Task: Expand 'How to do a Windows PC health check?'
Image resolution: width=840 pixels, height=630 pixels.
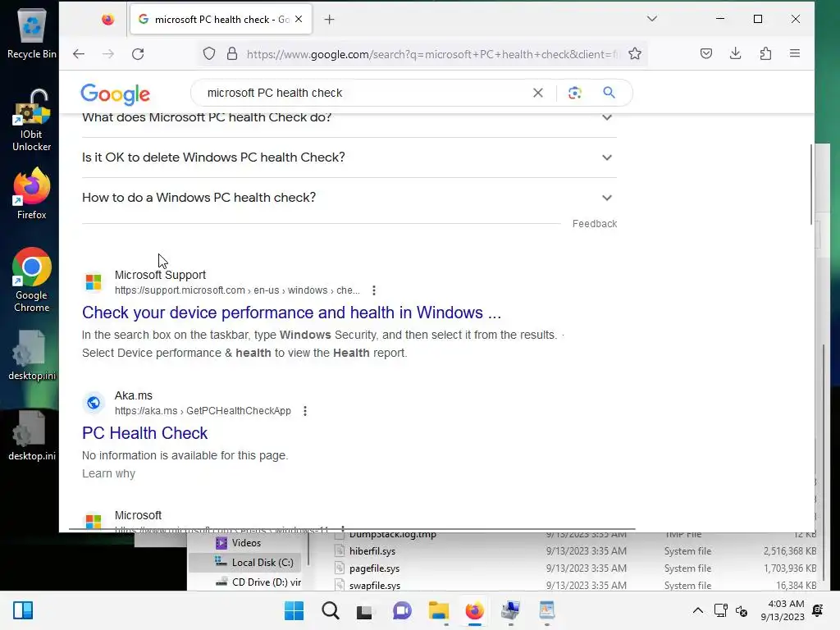Action: [349, 198]
